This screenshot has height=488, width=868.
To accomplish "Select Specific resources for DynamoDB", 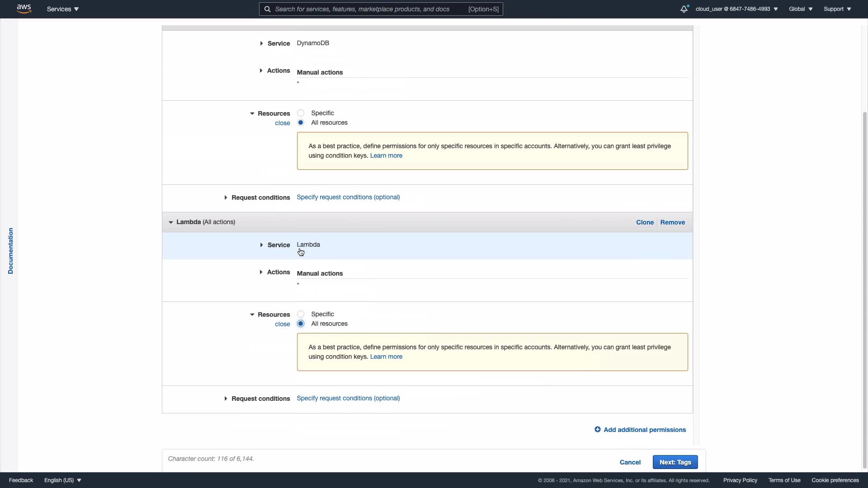I will (301, 113).
